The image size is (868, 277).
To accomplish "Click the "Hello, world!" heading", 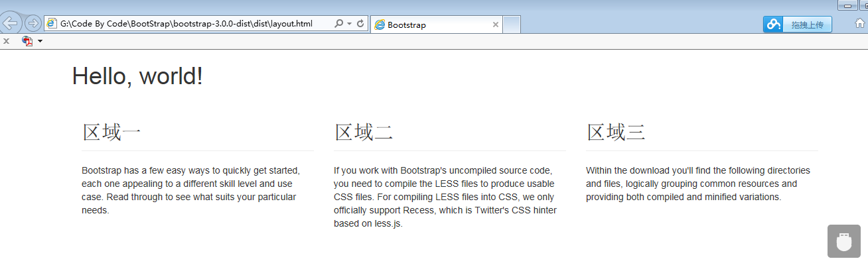I will [x=137, y=76].
